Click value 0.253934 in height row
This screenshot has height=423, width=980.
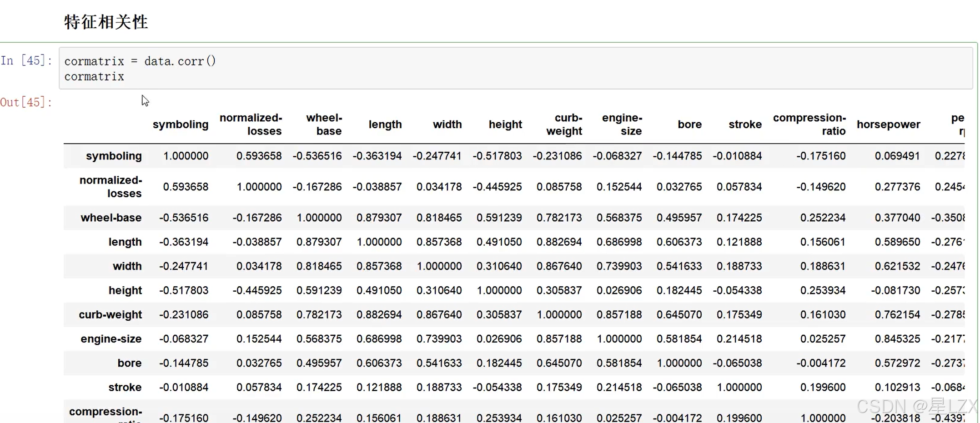pyautogui.click(x=823, y=290)
